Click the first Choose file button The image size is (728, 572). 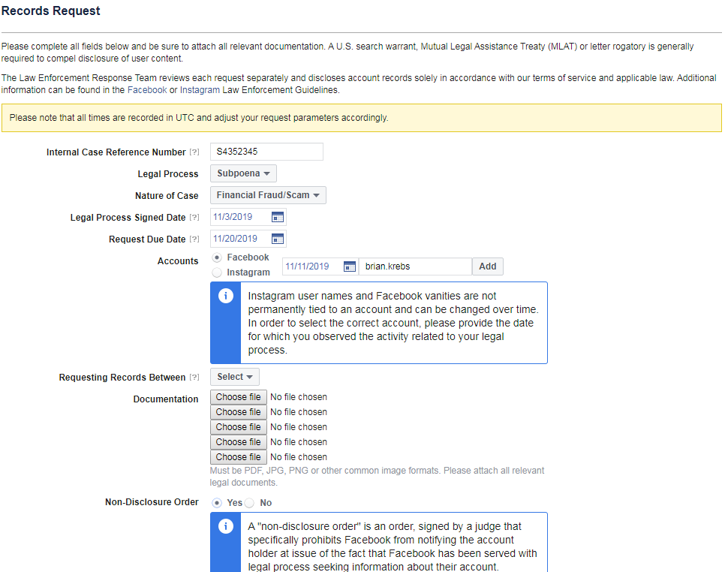(238, 397)
